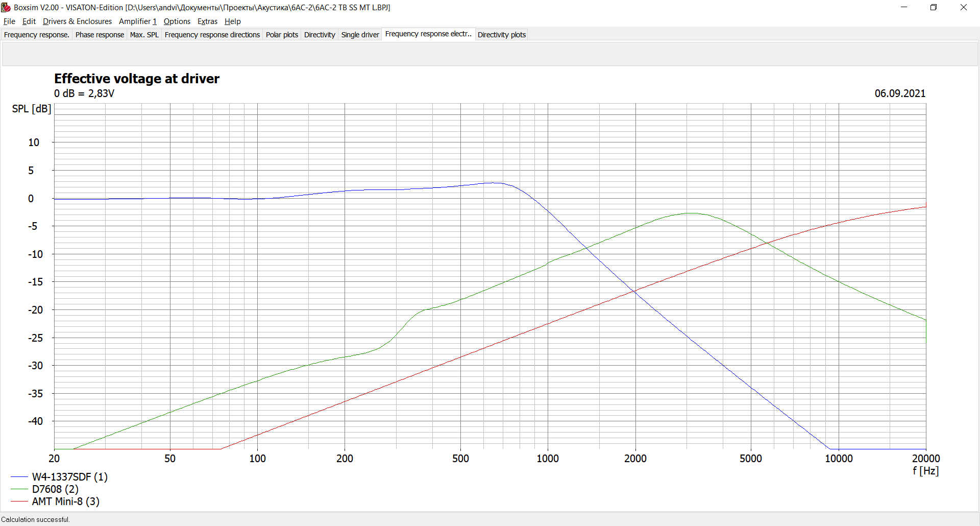Switch to the Directivity tab
The width and height of the screenshot is (980, 526).
click(x=320, y=35)
